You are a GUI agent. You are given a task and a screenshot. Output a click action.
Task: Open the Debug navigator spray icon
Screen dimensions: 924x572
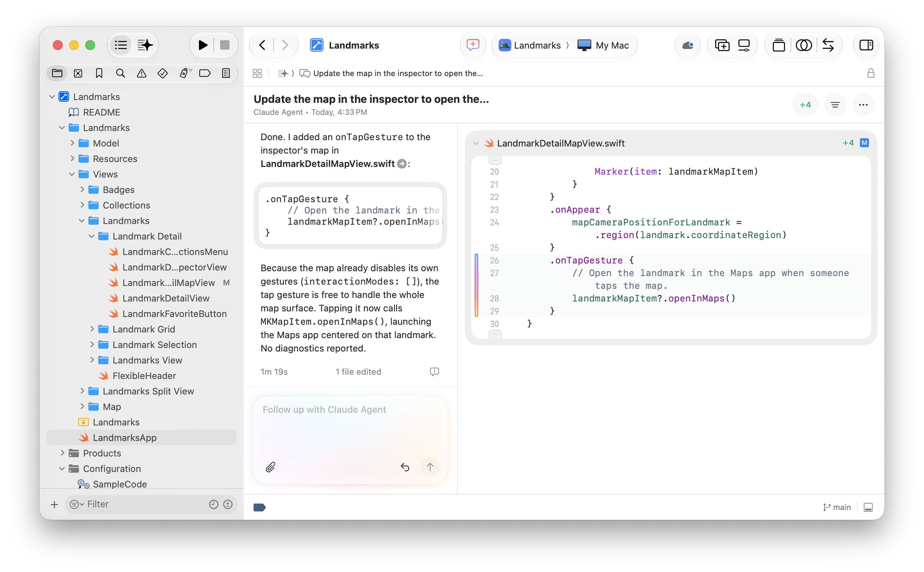185,73
